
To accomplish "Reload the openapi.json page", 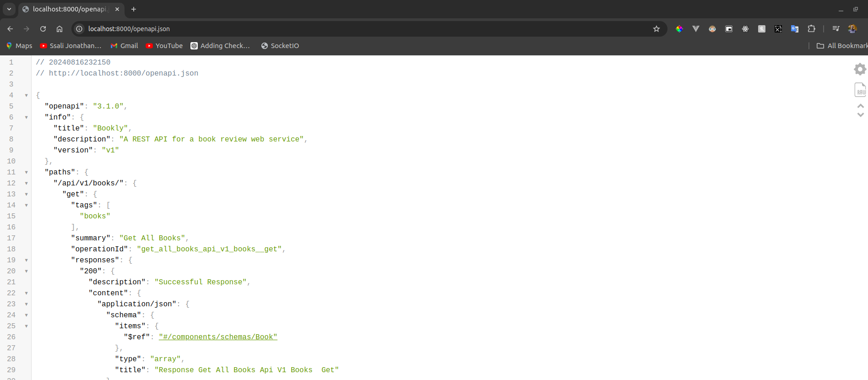I will pyautogui.click(x=43, y=29).
